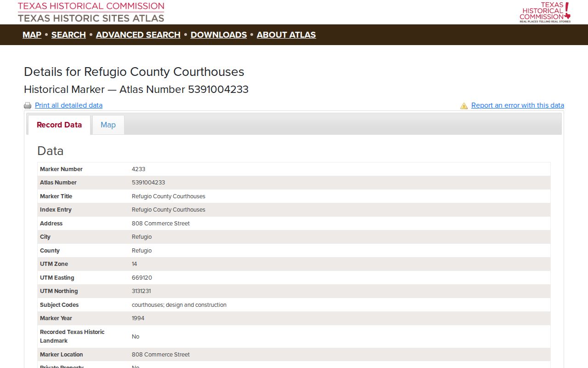Select the Record Data tab
The width and height of the screenshot is (588, 368).
click(x=59, y=125)
